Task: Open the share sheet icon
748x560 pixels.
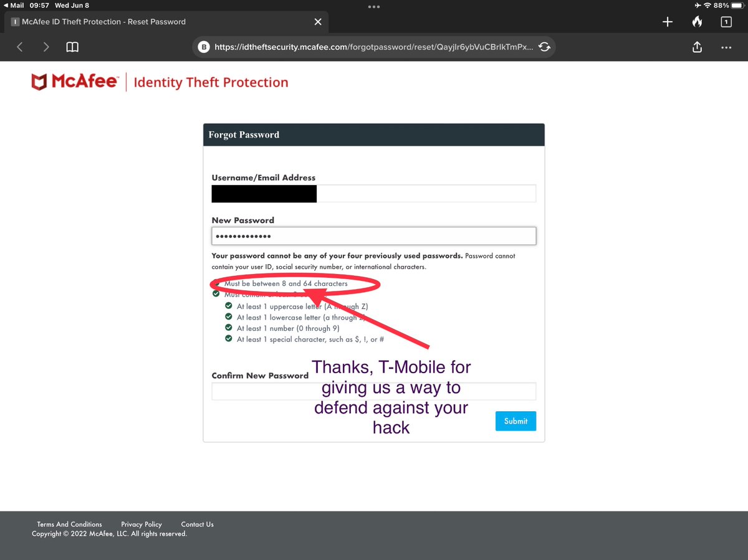Action: [698, 47]
